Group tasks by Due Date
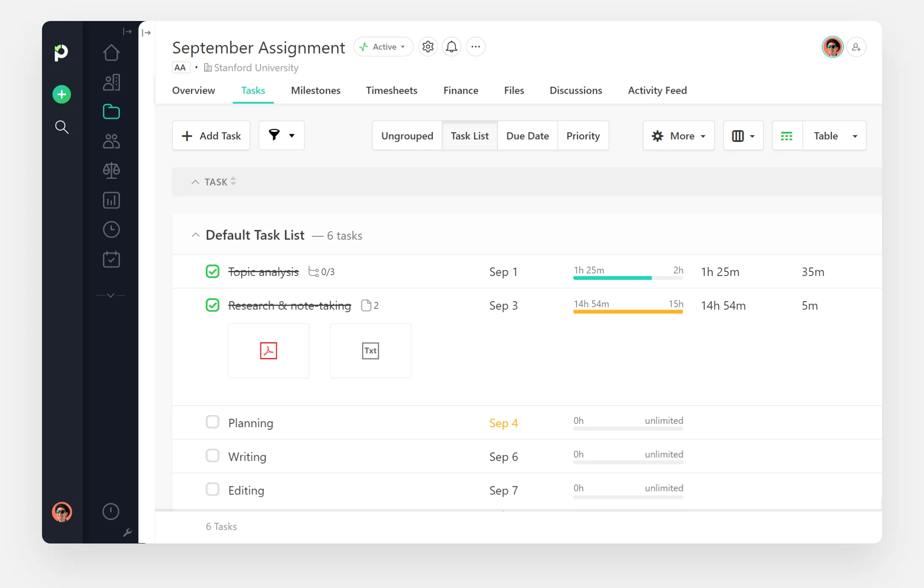 [527, 136]
